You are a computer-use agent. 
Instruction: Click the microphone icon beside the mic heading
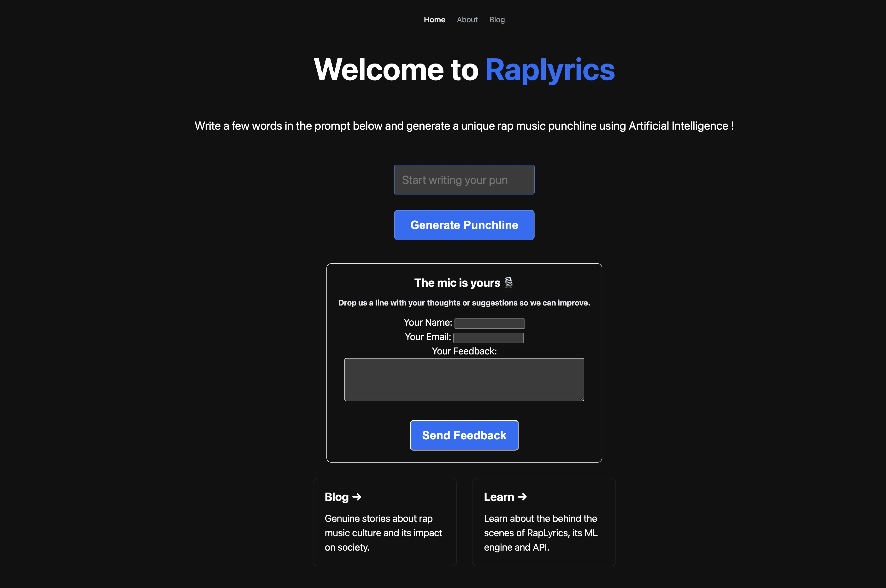(x=509, y=283)
